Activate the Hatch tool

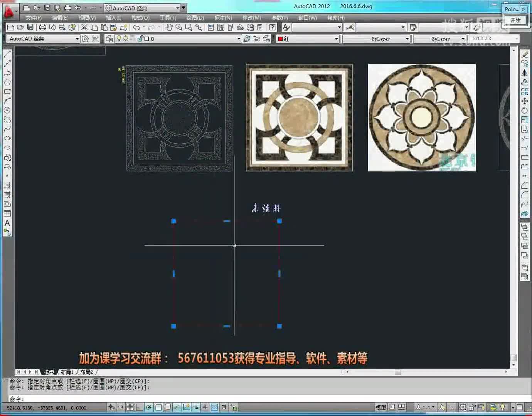tap(7, 185)
